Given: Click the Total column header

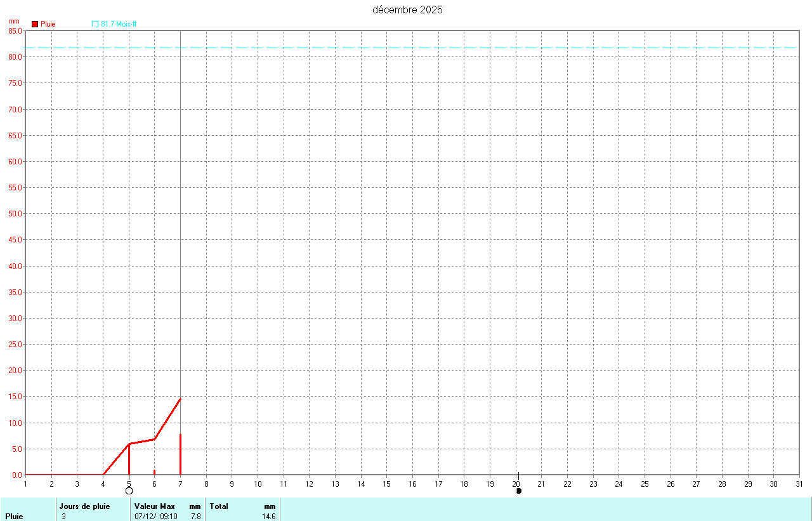Looking at the screenshot, I should click(x=219, y=506).
